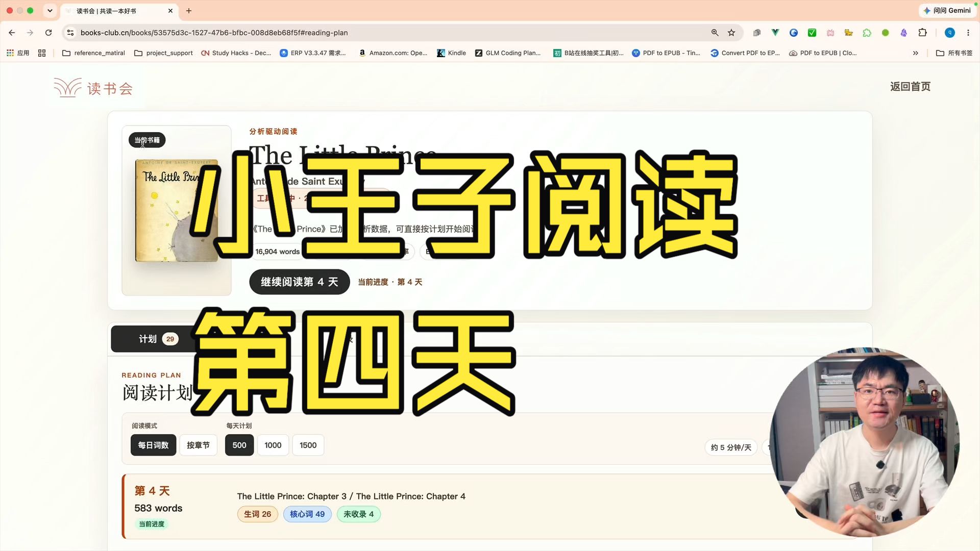Click the green checkmark extension icon
The image size is (980, 551).
(812, 33)
